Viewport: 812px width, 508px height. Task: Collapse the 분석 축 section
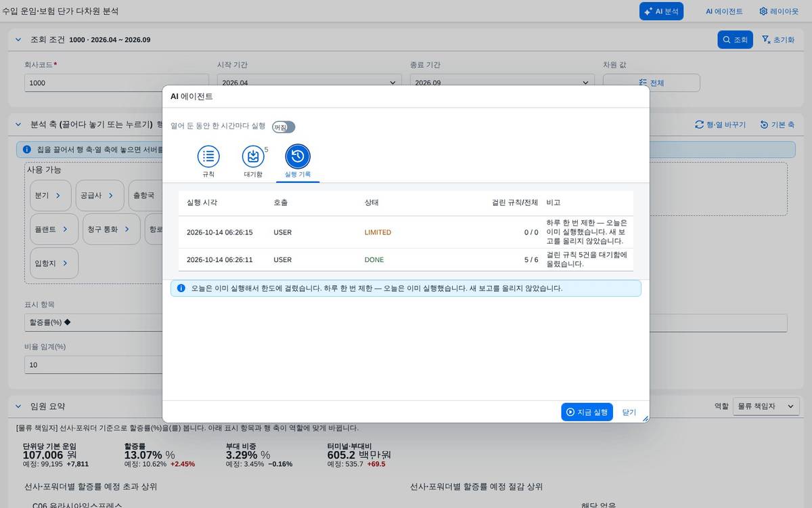pyautogui.click(x=18, y=125)
